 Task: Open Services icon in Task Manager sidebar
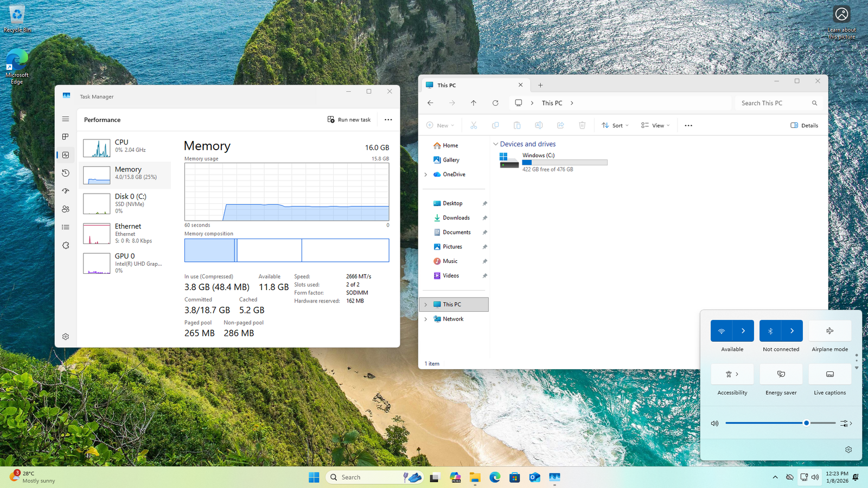point(66,246)
